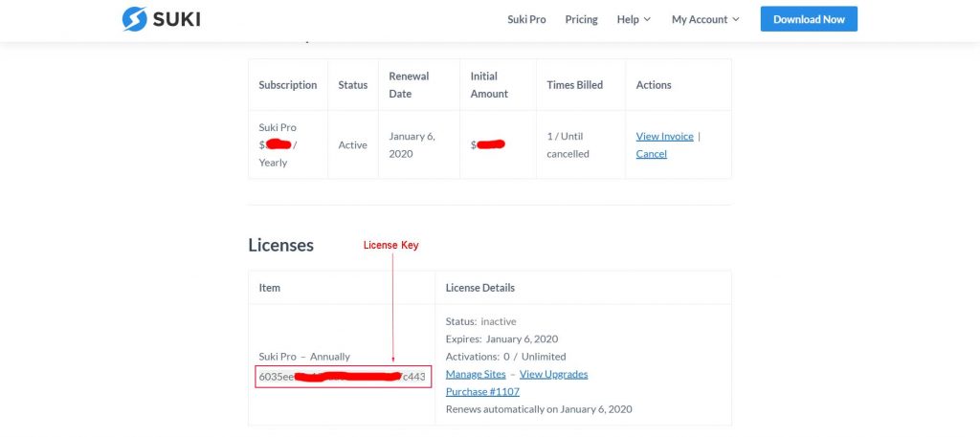Click the Licenses heading
The width and height of the screenshot is (980, 437).
(281, 245)
